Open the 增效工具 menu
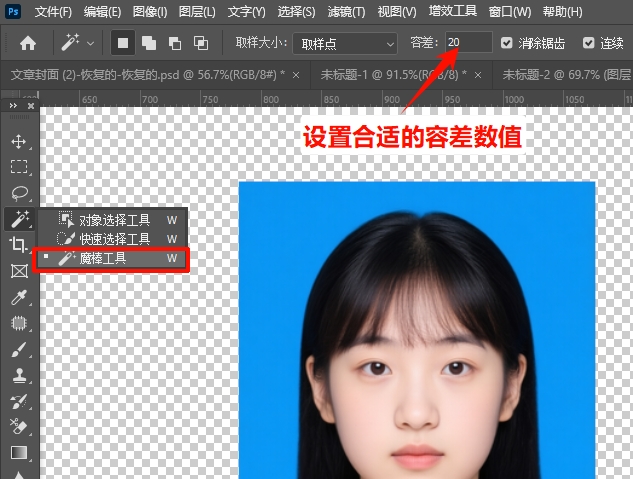 pos(453,11)
